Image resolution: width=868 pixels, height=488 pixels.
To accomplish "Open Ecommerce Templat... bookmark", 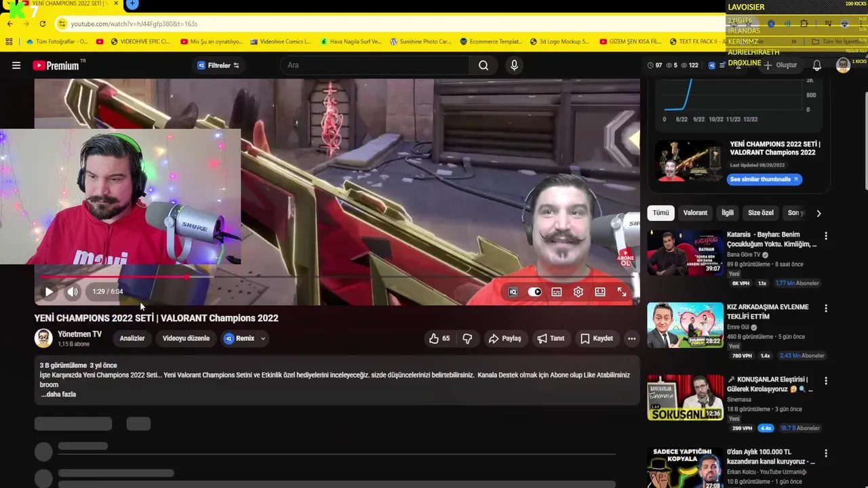I will click(491, 41).
